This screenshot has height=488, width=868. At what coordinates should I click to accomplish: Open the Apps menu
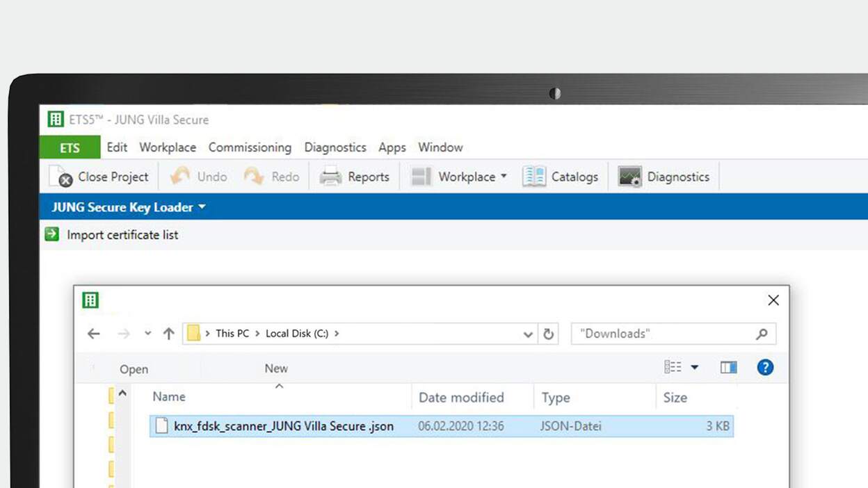coord(392,147)
